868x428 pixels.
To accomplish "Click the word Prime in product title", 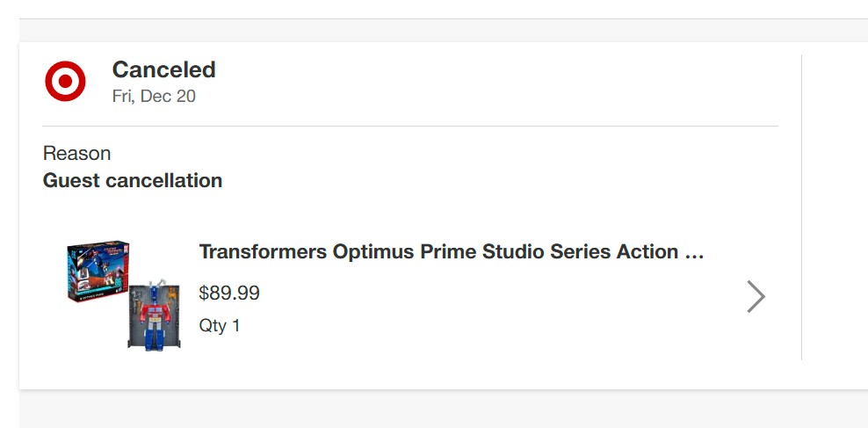I will [x=446, y=252].
